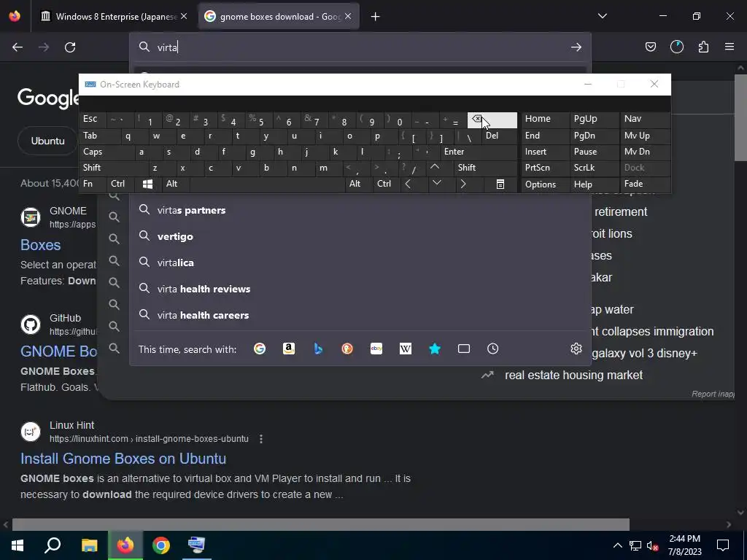
Task: Click Options key on On-Screen Keyboard
Action: [x=546, y=184]
